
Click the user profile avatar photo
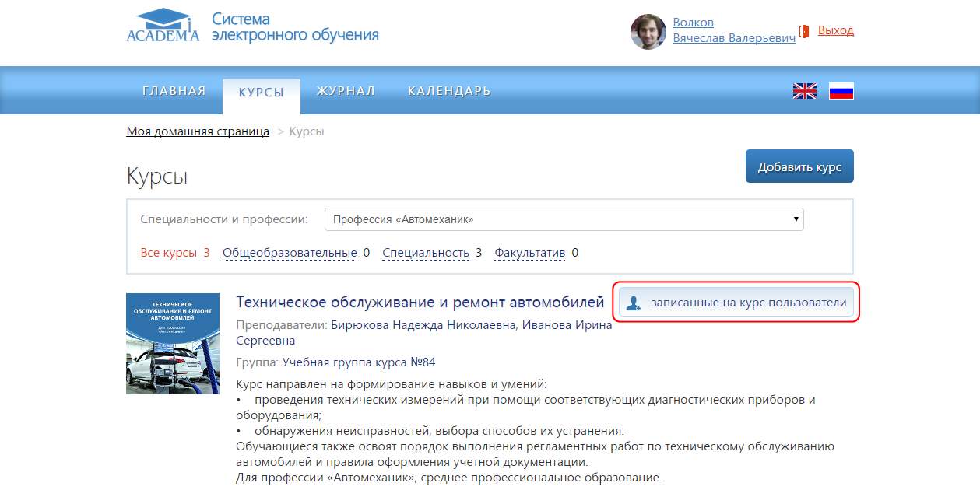tap(648, 31)
